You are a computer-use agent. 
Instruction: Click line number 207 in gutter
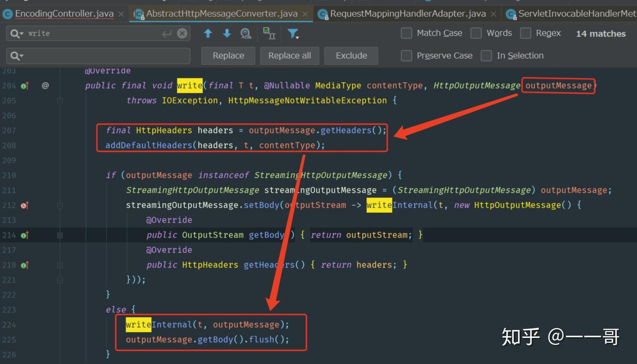9,130
